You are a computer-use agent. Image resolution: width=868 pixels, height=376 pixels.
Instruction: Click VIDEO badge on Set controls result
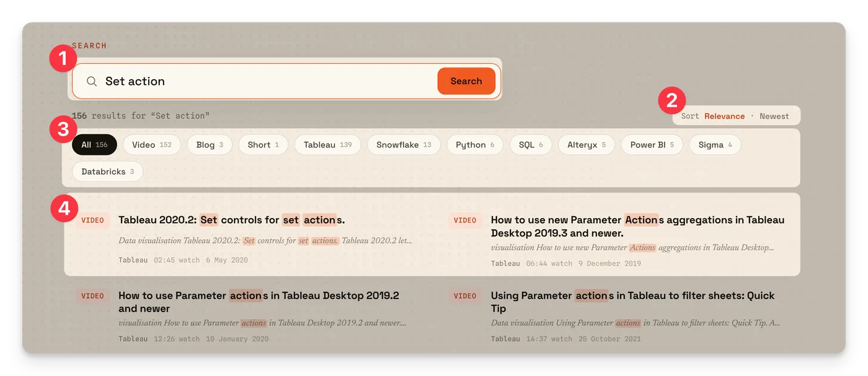[93, 221]
